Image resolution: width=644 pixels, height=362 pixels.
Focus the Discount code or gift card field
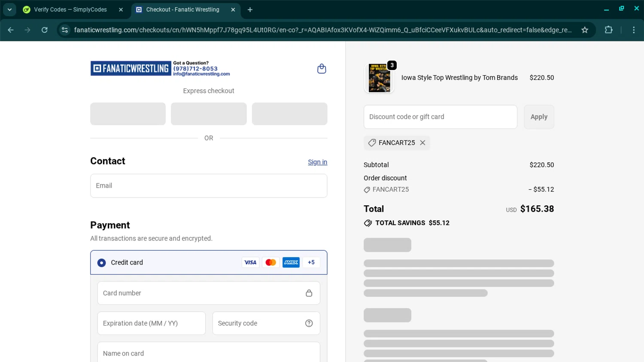440,117
